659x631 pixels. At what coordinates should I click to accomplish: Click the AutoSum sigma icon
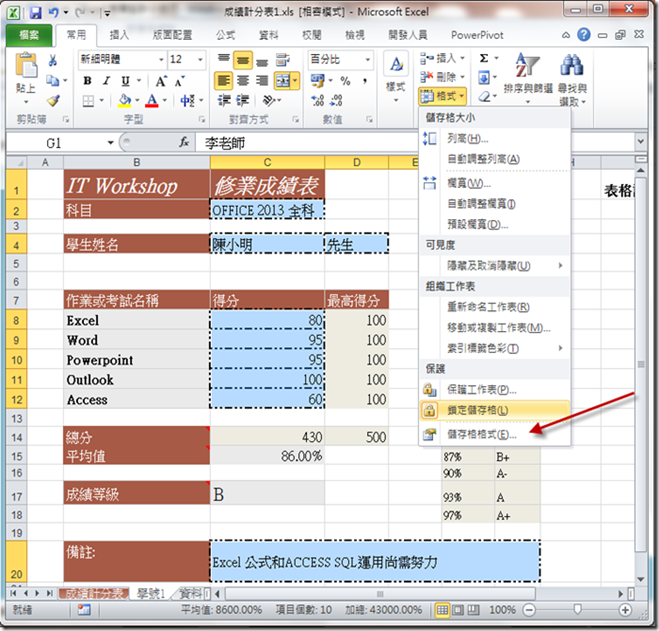pyautogui.click(x=484, y=58)
